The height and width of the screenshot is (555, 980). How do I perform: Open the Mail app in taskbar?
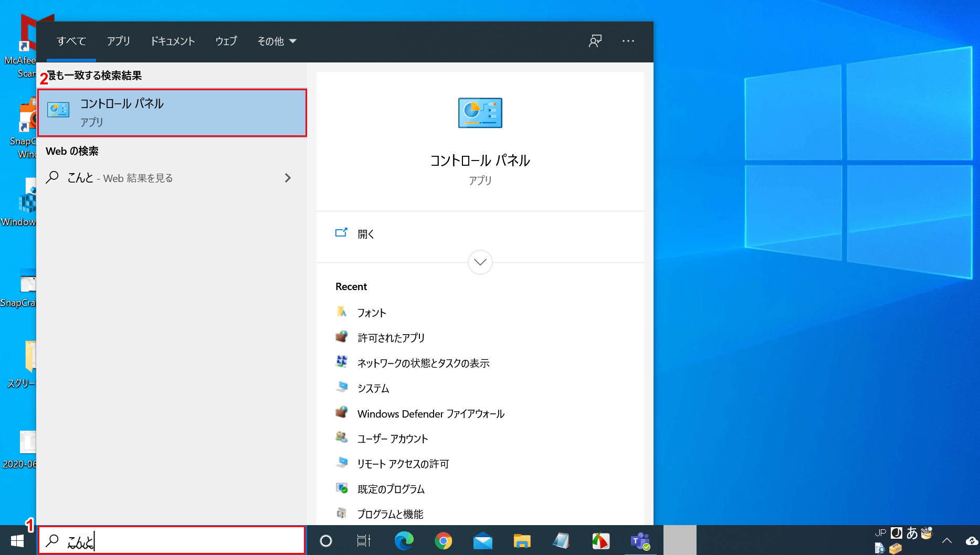[483, 541]
